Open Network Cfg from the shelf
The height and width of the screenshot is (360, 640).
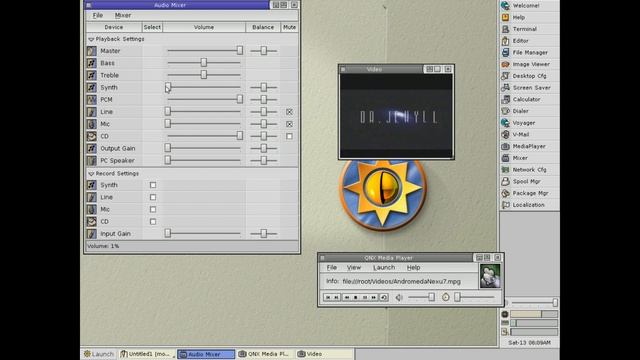pos(529,170)
